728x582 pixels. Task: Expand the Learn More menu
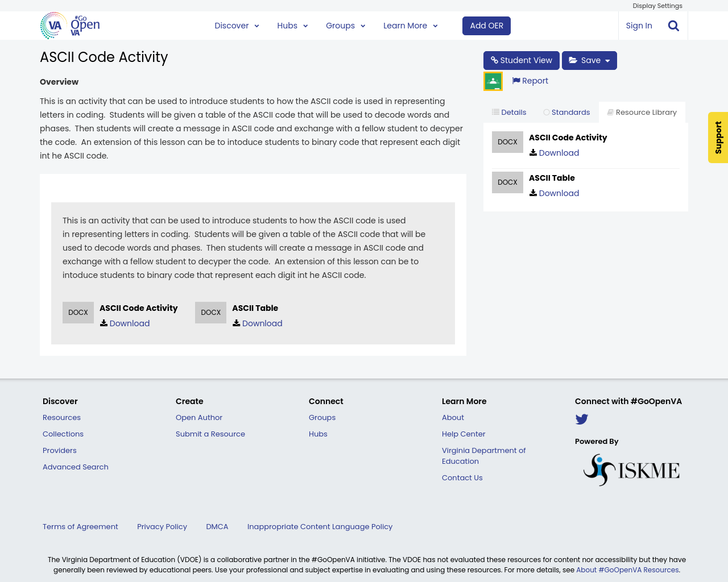click(x=409, y=25)
